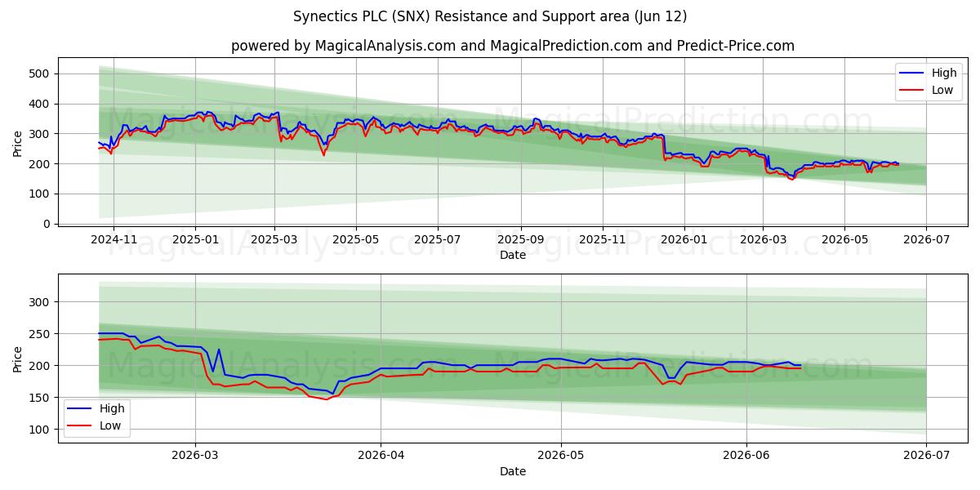Click the '500' y-axis label of top chart
The height and width of the screenshot is (490, 980).
(x=40, y=73)
